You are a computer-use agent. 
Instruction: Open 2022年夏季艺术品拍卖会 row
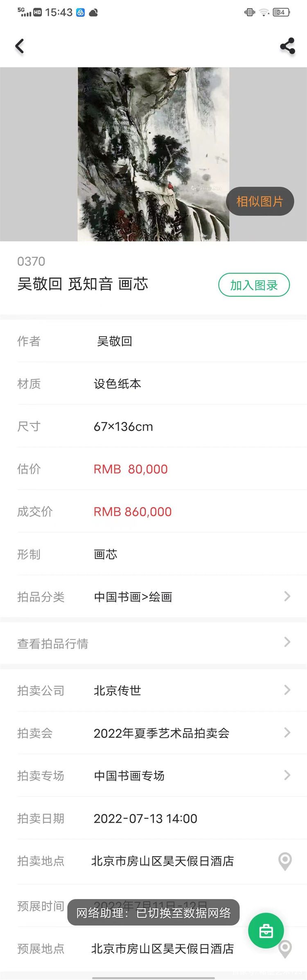pyautogui.click(x=153, y=733)
